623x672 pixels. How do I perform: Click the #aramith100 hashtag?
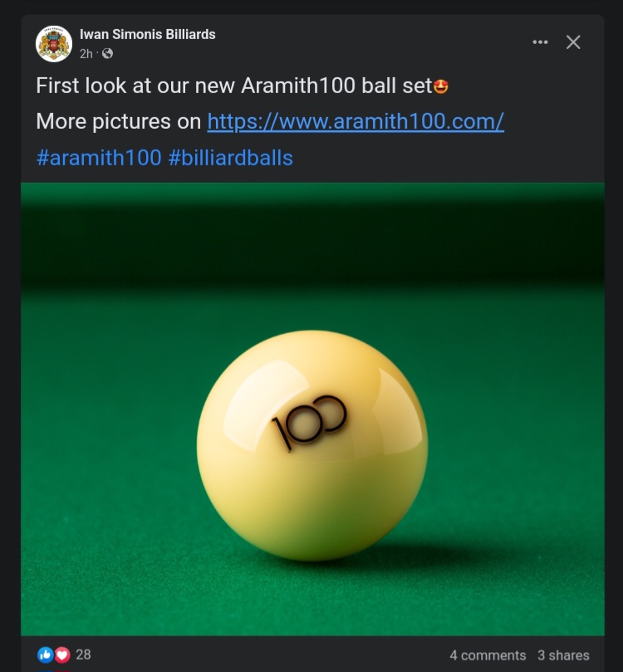click(99, 158)
